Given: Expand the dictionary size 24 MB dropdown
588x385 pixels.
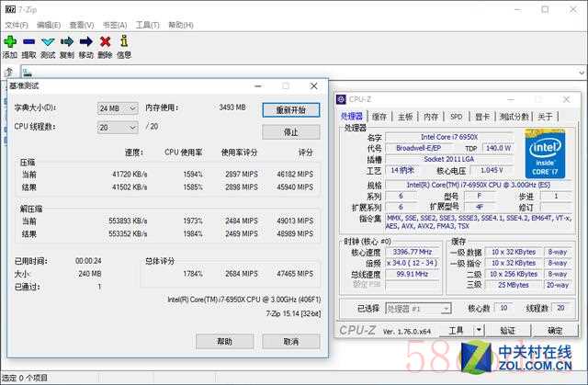Looking at the screenshot, I should 132,108.
